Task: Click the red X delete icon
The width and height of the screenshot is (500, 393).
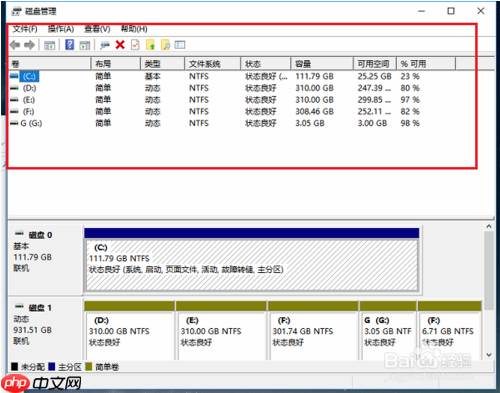Action: click(120, 45)
